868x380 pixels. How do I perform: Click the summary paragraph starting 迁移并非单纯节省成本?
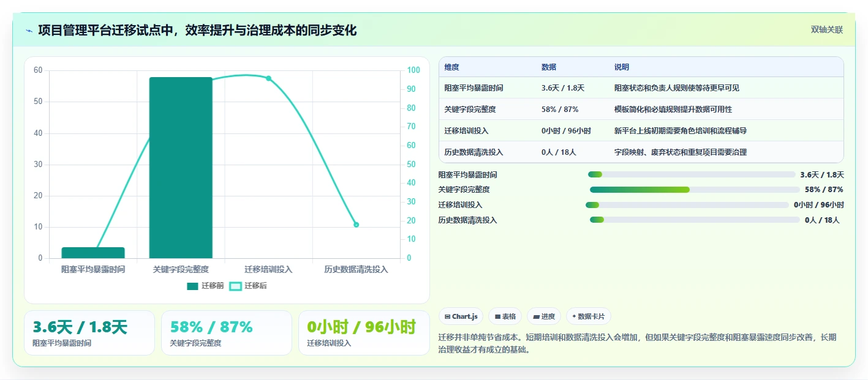638,344
